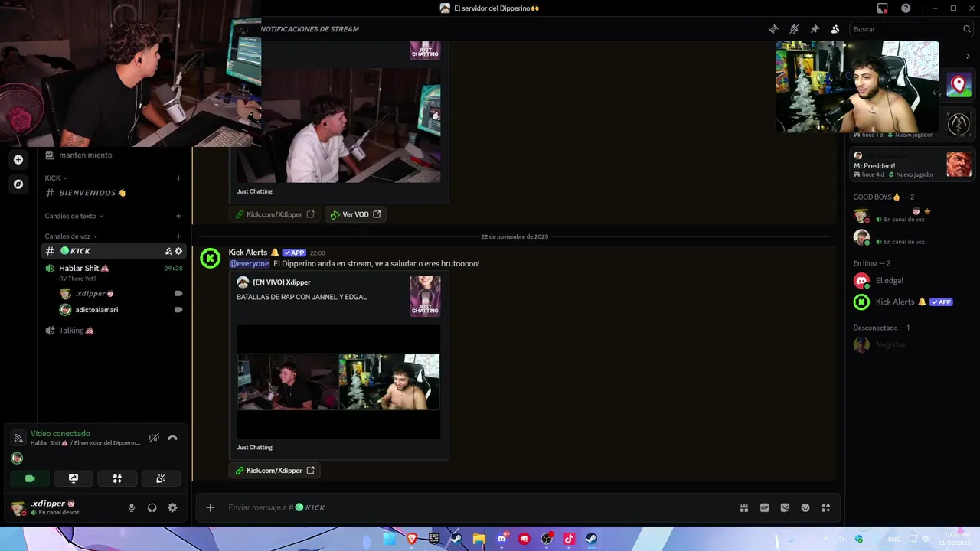Image resolution: width=980 pixels, height=551 pixels.
Task: Open the lower Kick.com/Xdipper link button
Action: coord(275,471)
